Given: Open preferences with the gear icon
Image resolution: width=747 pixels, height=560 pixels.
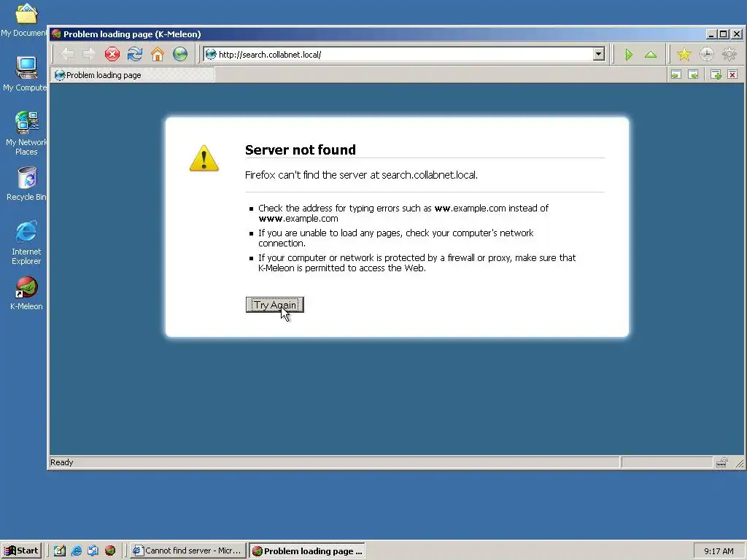Looking at the screenshot, I should [729, 54].
